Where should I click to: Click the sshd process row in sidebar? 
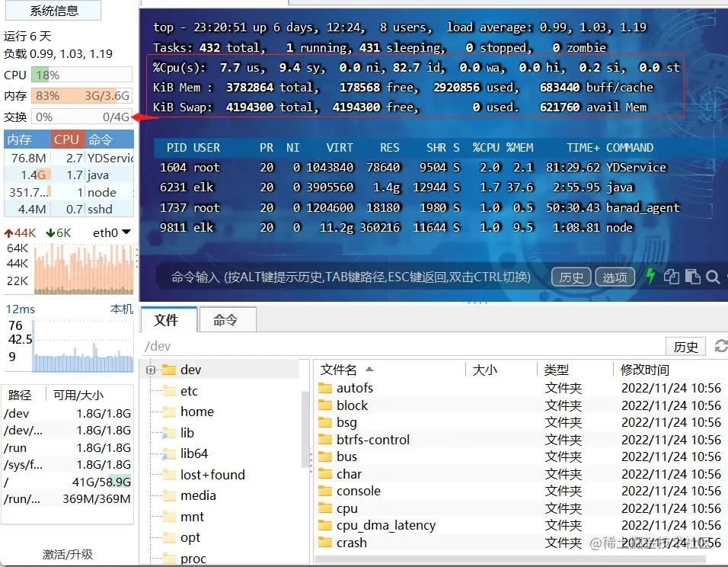pos(69,209)
